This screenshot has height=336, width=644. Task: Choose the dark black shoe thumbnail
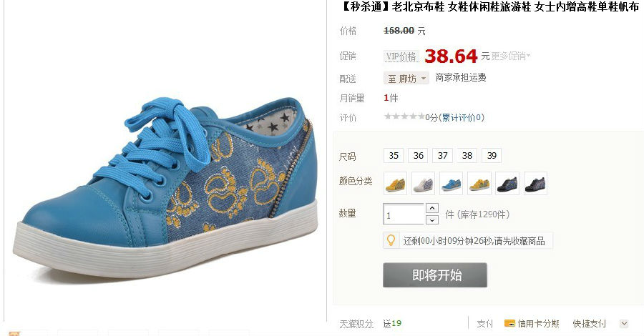click(507, 183)
